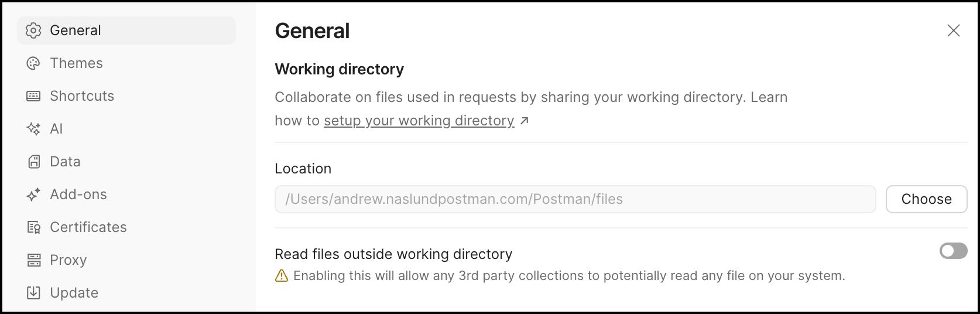The width and height of the screenshot is (980, 314).
Task: Click the Certificates icon in sidebar
Action: click(34, 227)
